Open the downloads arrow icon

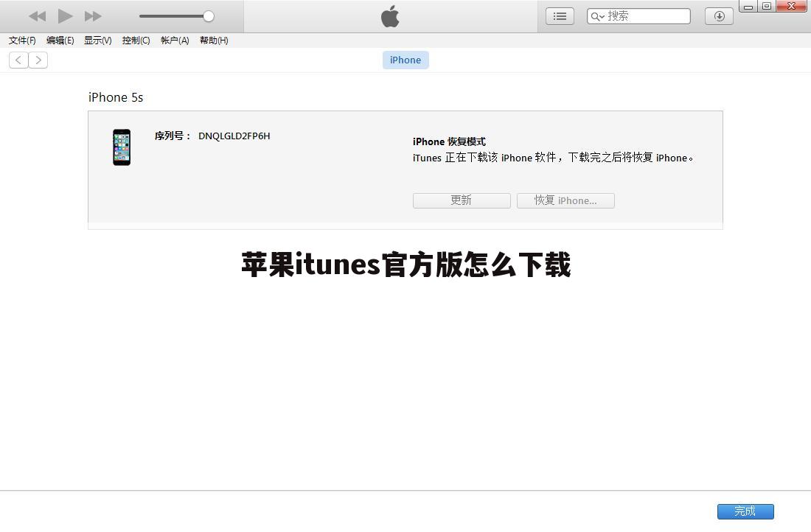pyautogui.click(x=719, y=16)
